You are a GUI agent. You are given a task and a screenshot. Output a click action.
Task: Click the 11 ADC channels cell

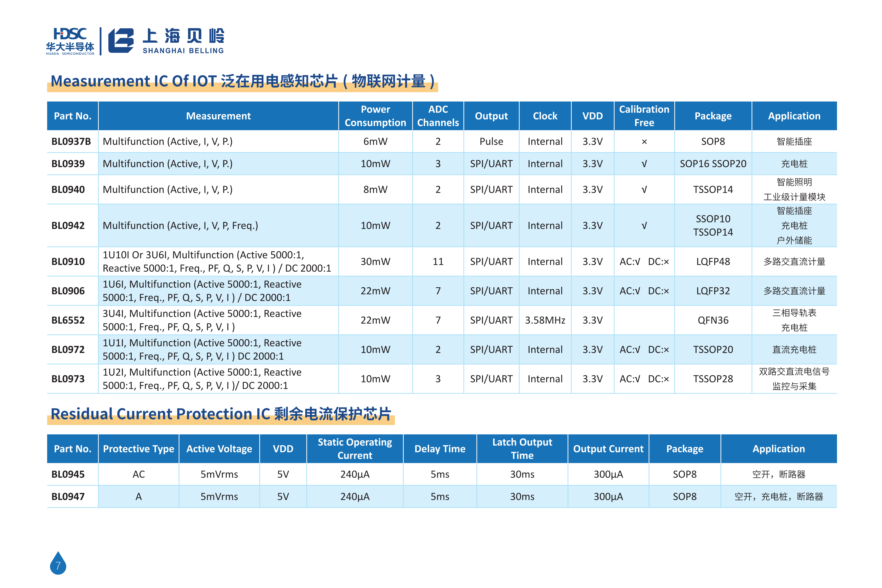click(438, 261)
